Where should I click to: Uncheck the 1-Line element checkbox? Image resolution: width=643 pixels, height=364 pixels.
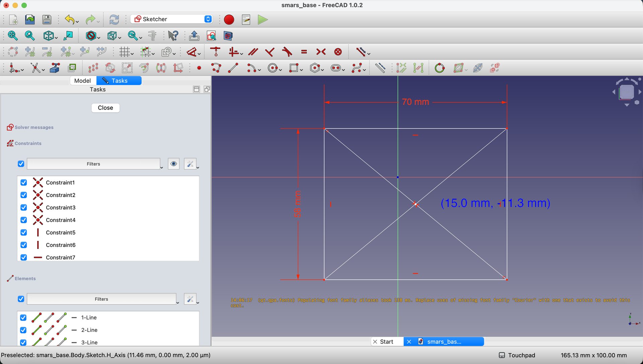(23, 317)
